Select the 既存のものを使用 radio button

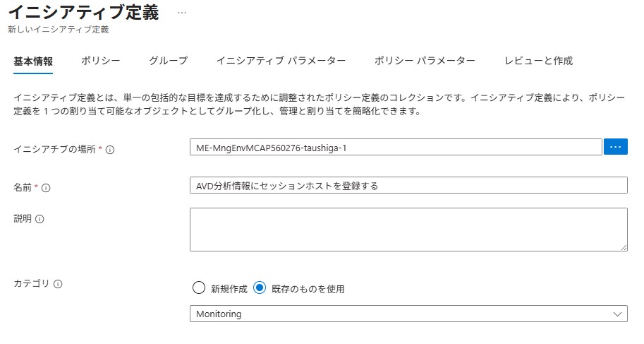coord(260,288)
